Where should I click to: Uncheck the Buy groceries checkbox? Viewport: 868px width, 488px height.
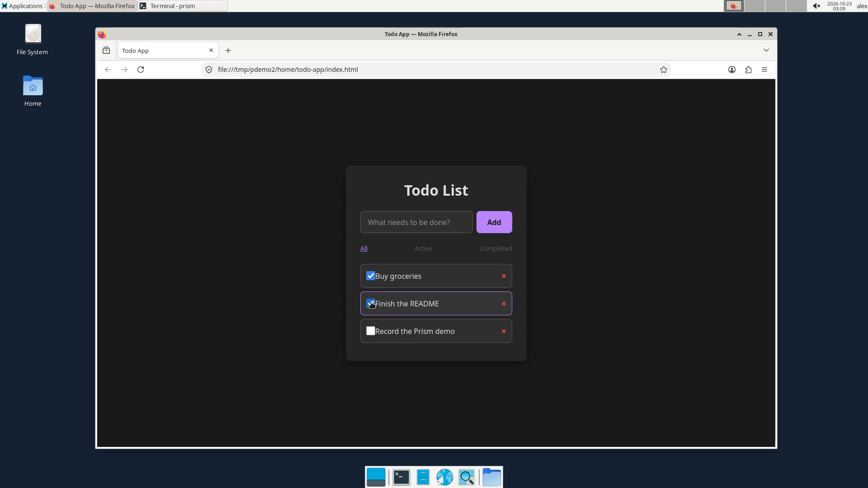point(371,276)
